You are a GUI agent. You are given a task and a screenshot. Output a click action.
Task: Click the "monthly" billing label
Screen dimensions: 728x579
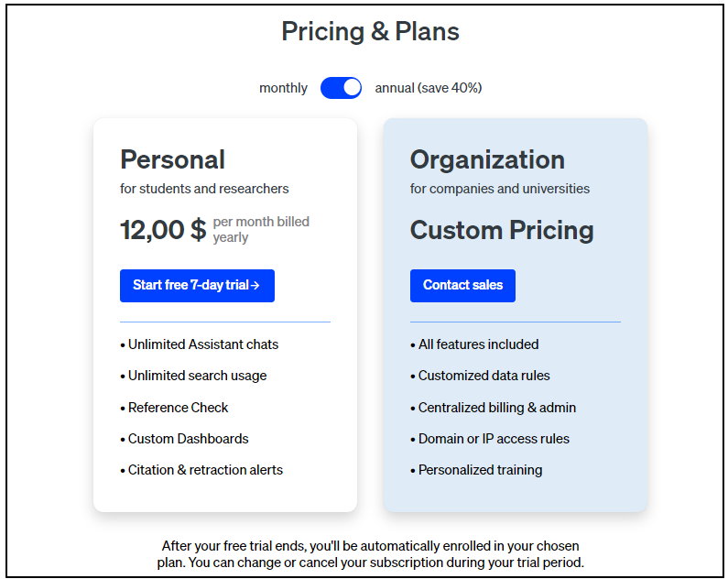pos(283,88)
